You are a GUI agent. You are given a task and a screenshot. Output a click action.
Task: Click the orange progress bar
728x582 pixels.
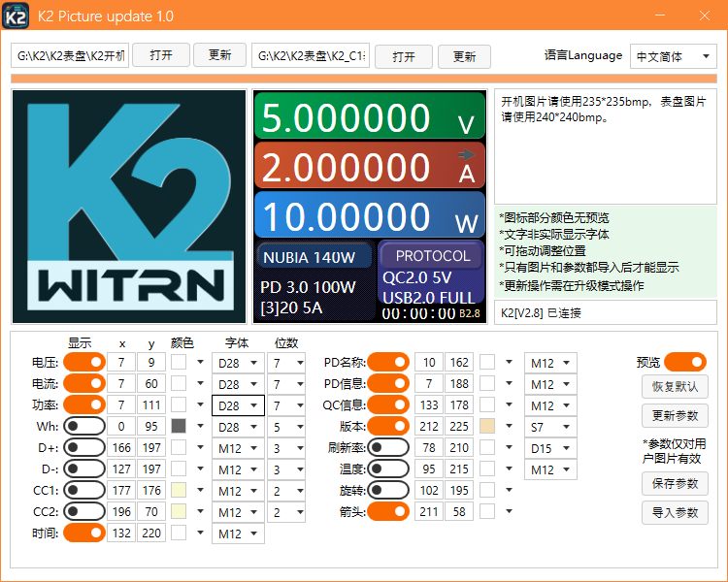coord(364,79)
